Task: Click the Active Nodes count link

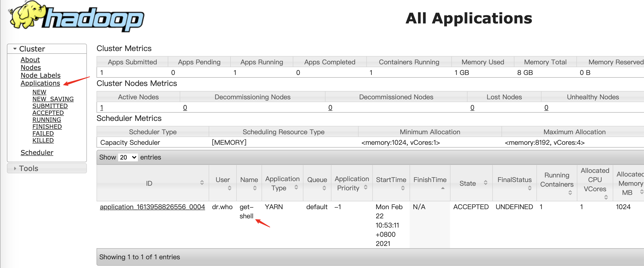Action: click(102, 108)
